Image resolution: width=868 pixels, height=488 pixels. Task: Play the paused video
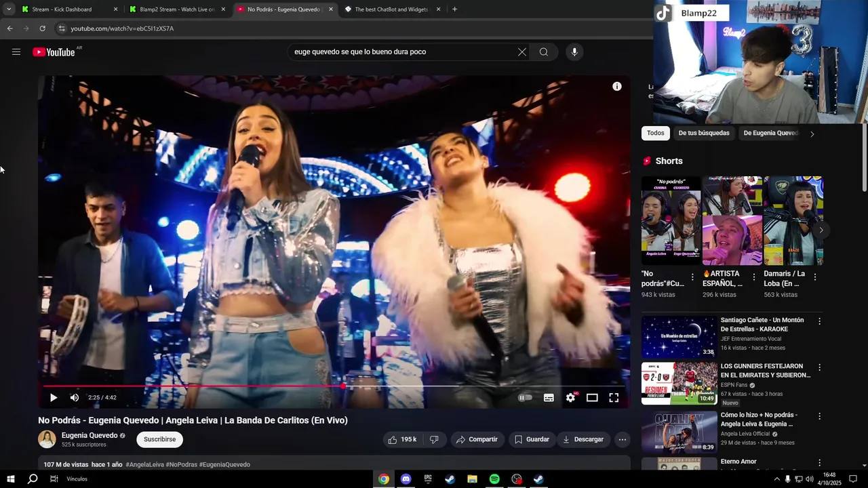54,398
